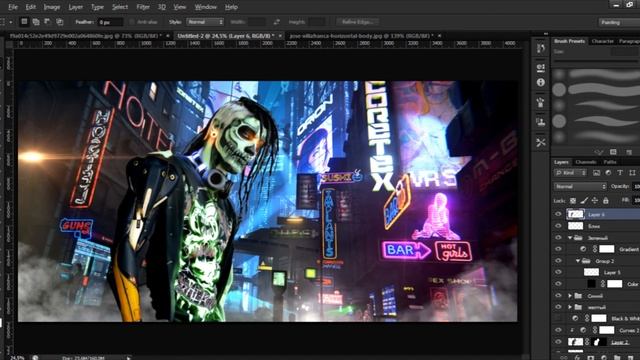Open the Painting workspace dropdown

pos(619,22)
